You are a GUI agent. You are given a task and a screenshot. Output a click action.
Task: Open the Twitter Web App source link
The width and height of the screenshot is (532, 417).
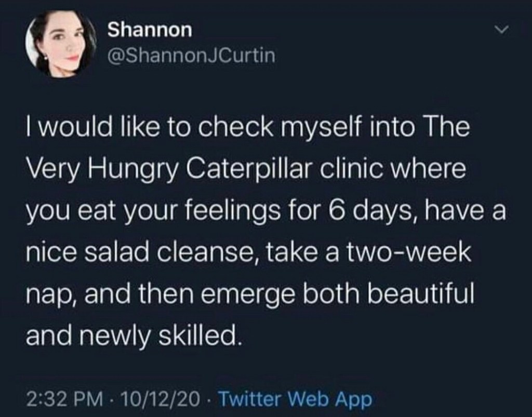294,399
